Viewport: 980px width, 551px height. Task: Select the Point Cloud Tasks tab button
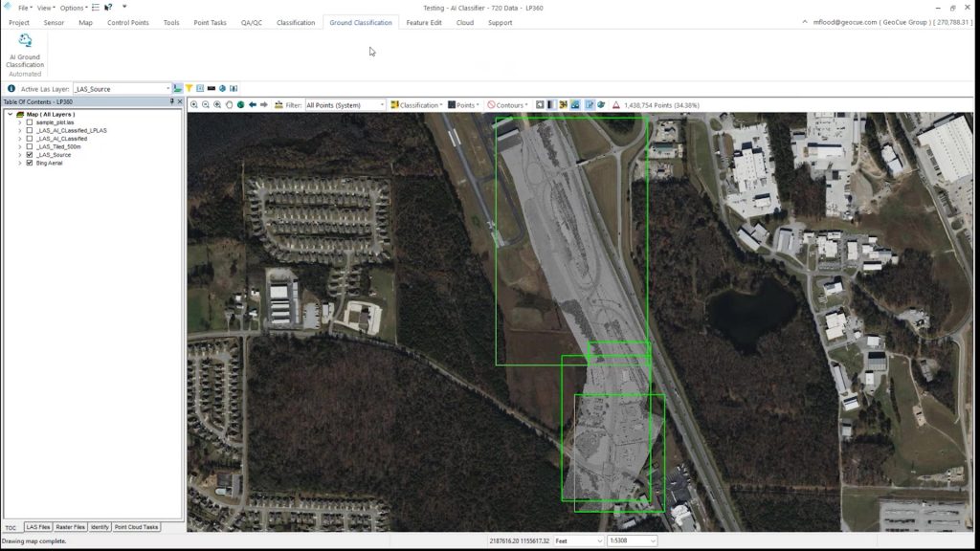point(137,526)
